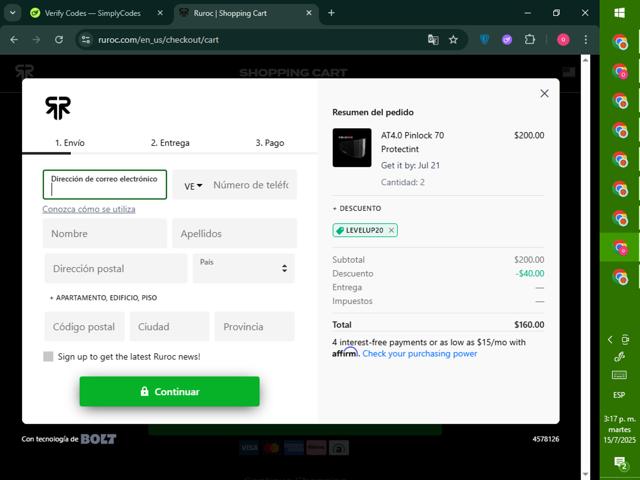640x480 pixels.
Task: Bookmark this page with the star icon
Action: tap(453, 40)
